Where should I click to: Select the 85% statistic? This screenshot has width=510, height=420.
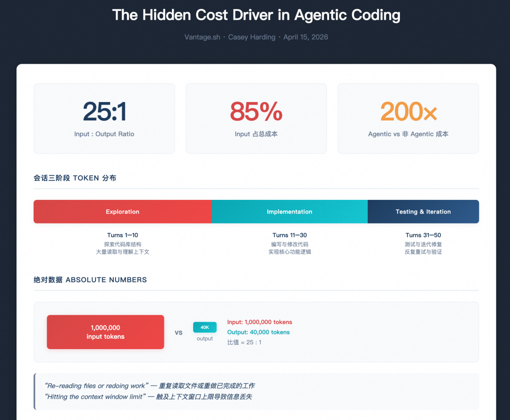point(256,111)
